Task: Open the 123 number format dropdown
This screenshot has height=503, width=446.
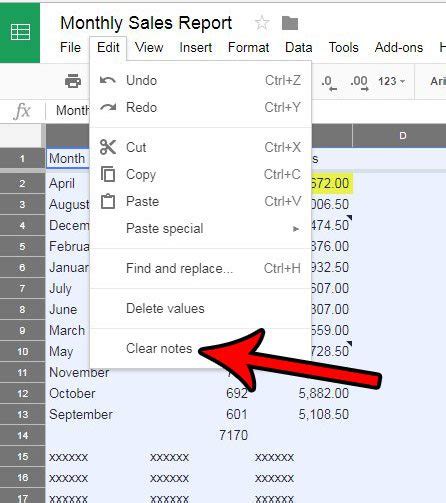Action: tap(391, 81)
